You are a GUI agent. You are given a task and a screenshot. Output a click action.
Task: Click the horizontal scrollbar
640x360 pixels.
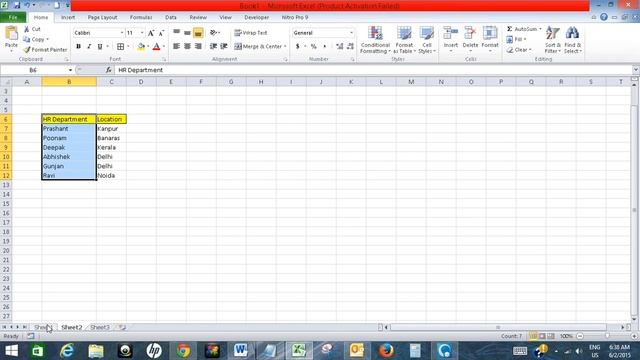498,327
